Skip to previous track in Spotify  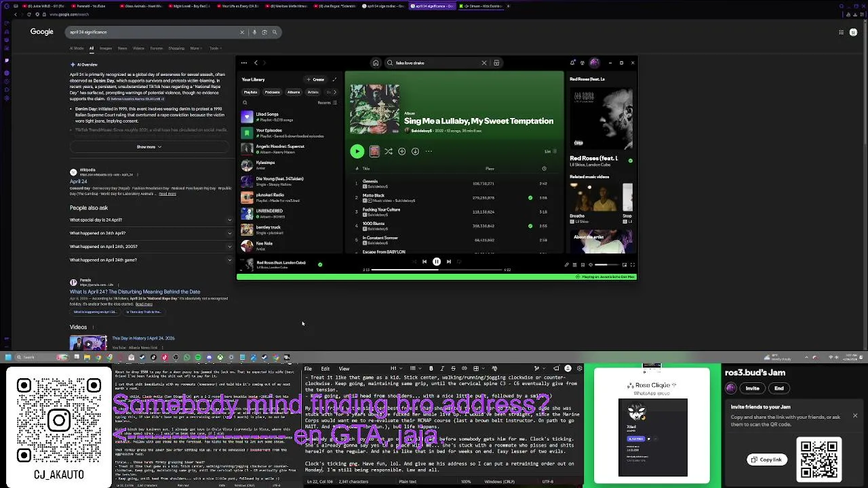click(x=425, y=262)
